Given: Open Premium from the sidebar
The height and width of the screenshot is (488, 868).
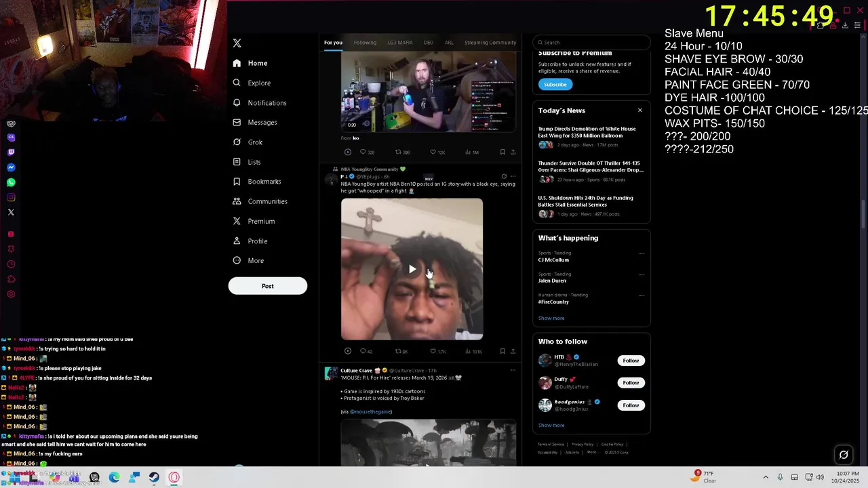Looking at the screenshot, I should [x=254, y=221].
